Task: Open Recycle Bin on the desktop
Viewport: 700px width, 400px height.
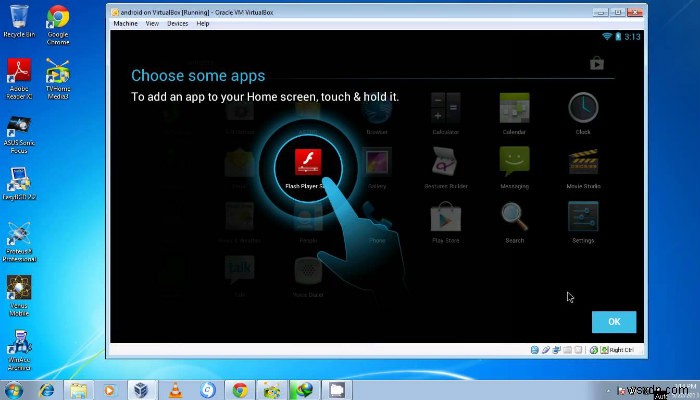Action: (19, 21)
